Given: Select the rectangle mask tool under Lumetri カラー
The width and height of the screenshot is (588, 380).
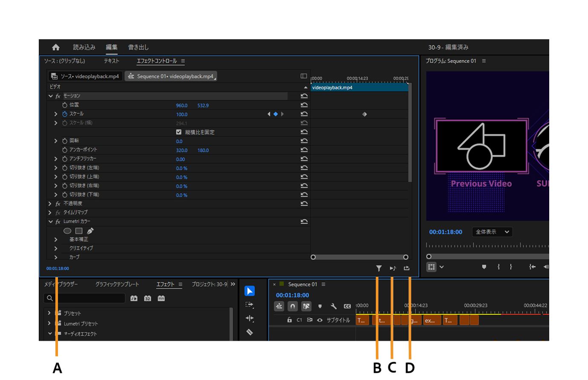Looking at the screenshot, I should (79, 231).
